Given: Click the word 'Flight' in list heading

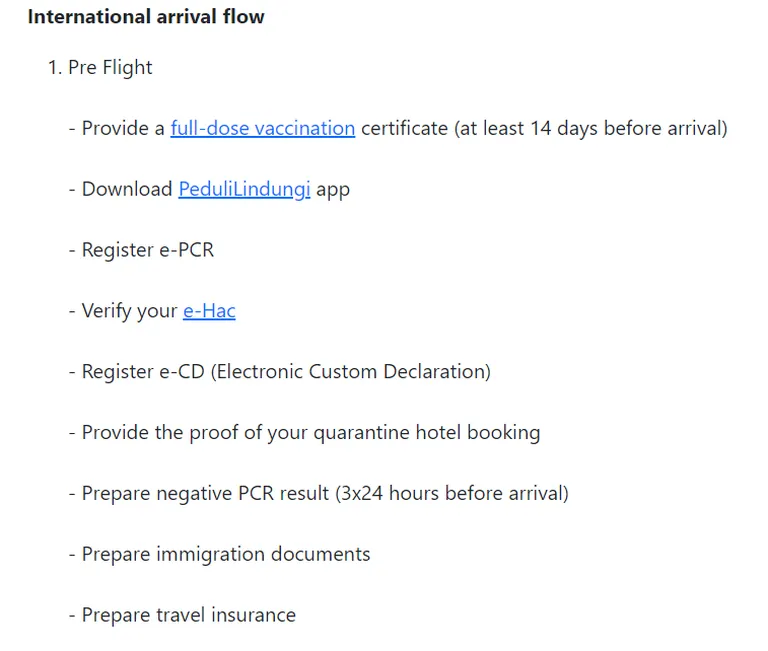Looking at the screenshot, I should tap(127, 68).
